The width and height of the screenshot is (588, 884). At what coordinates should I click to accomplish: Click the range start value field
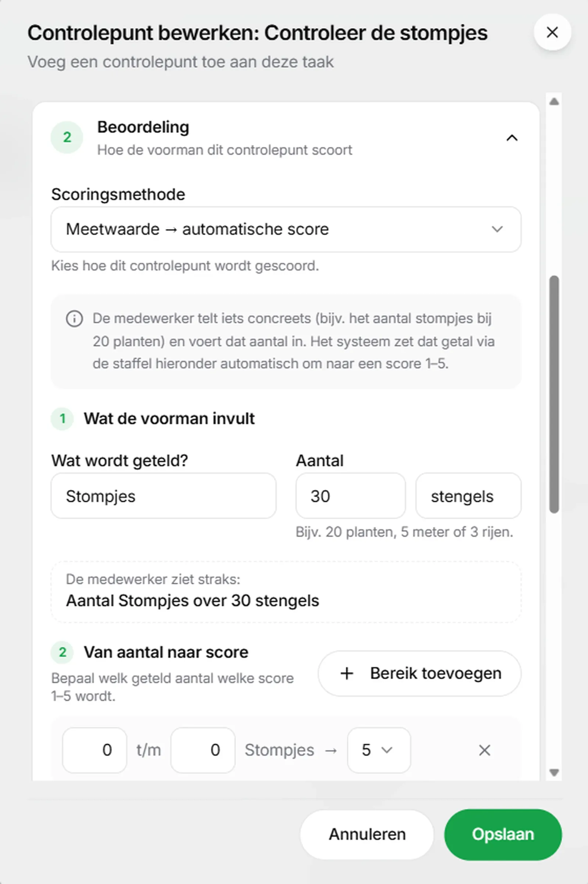point(94,750)
